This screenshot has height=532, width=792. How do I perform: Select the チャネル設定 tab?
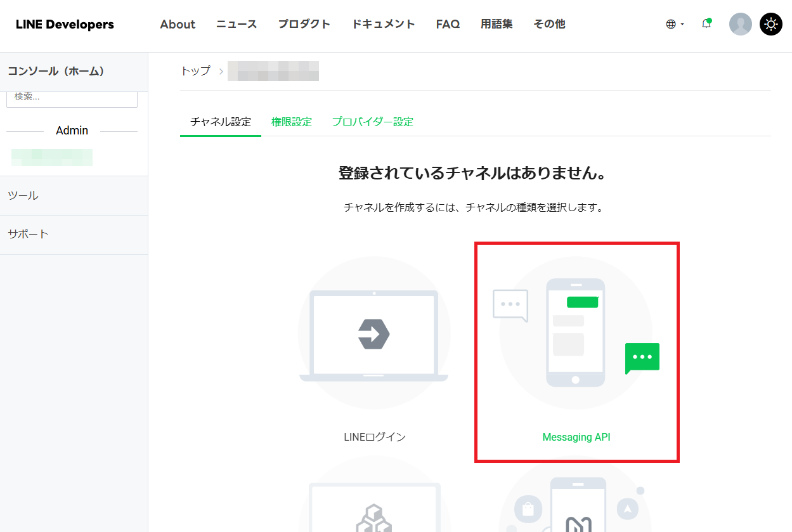tap(221, 122)
